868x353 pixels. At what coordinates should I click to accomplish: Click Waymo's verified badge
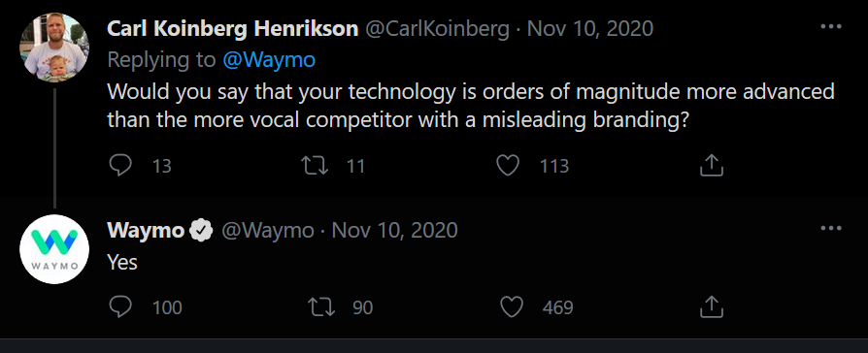point(202,230)
